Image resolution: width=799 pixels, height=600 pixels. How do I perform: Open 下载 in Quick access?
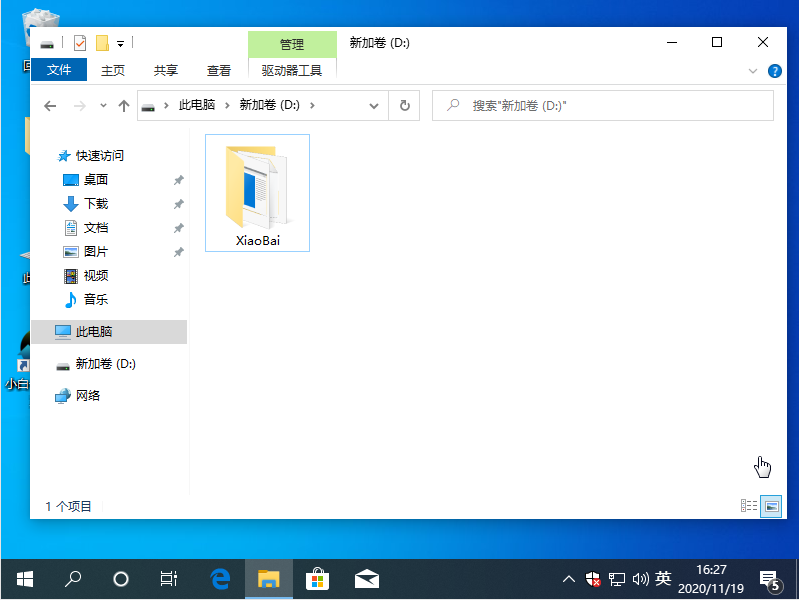96,204
